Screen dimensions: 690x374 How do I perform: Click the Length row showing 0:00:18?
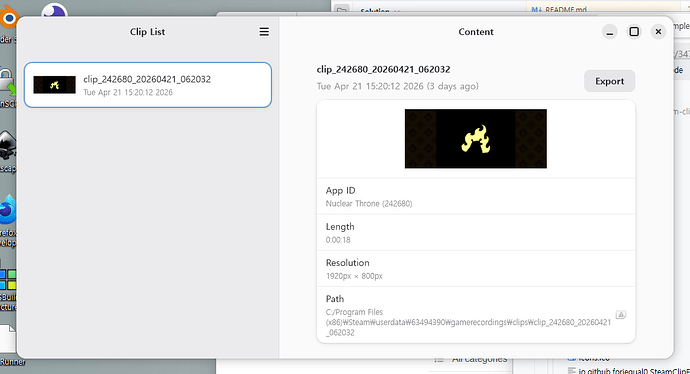tap(476, 233)
